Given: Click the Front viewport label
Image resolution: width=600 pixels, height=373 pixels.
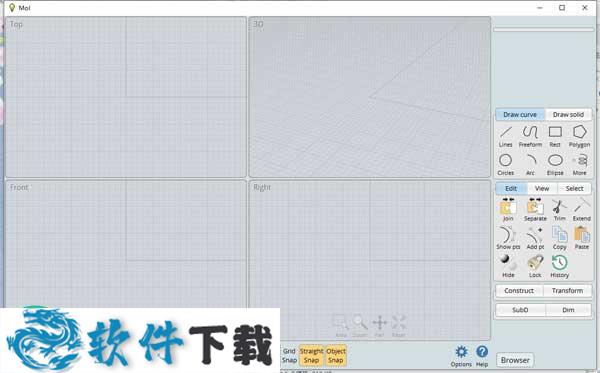Looking at the screenshot, I should (19, 187).
